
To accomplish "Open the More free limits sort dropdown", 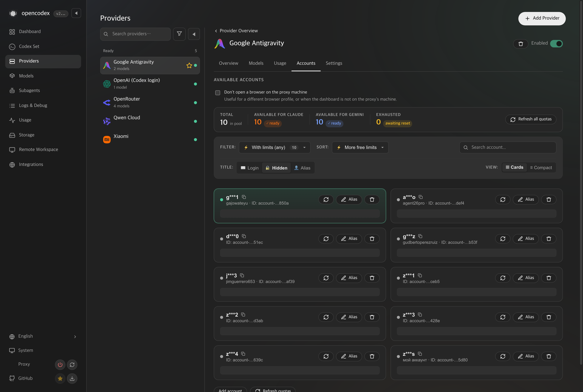I will pos(360,147).
